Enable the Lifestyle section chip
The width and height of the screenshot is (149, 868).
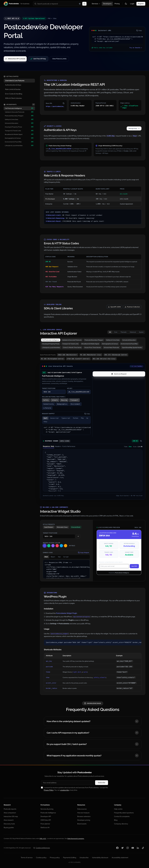(47, 408)
